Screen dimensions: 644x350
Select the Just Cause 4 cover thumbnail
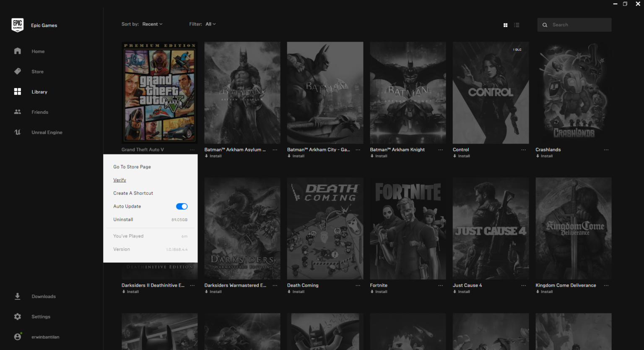pos(491,228)
